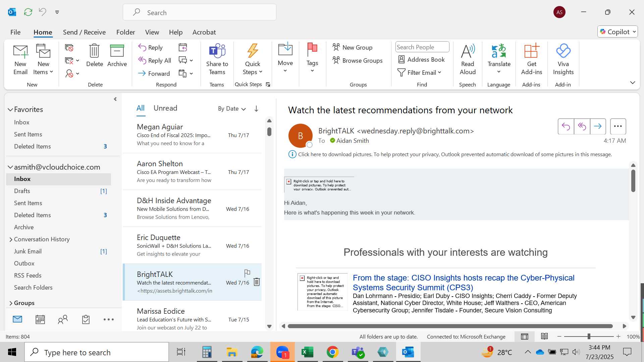The width and height of the screenshot is (644, 362).
Task: Click Browse Groups
Action: coord(358,60)
